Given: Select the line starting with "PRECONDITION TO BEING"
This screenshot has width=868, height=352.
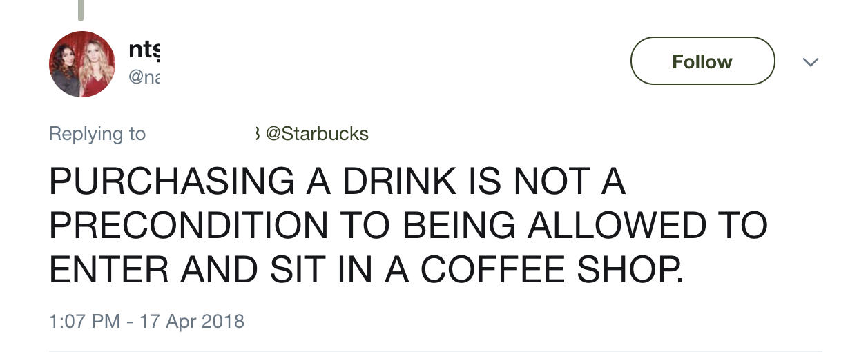Looking at the screenshot, I should click(x=408, y=226).
